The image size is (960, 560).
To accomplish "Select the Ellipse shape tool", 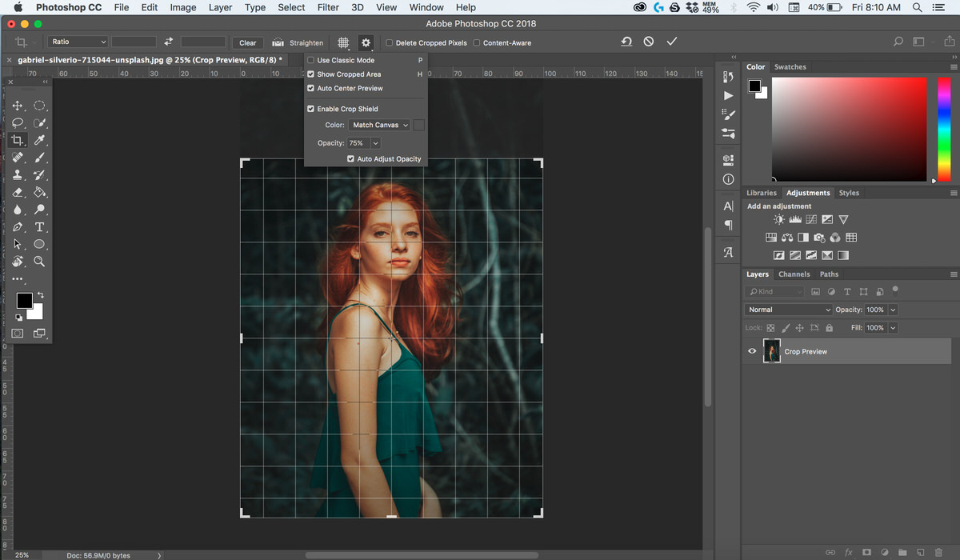I will 39,244.
